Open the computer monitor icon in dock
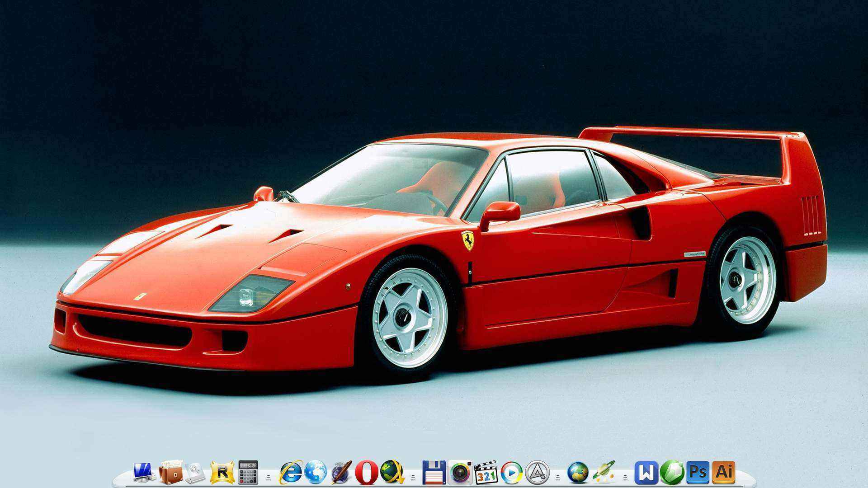 145,473
